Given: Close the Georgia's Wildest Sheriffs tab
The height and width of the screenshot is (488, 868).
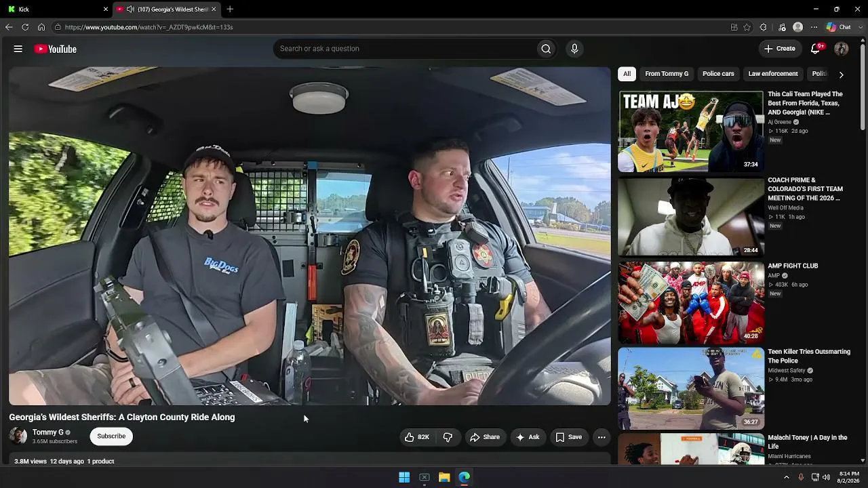Looking at the screenshot, I should tap(214, 9).
